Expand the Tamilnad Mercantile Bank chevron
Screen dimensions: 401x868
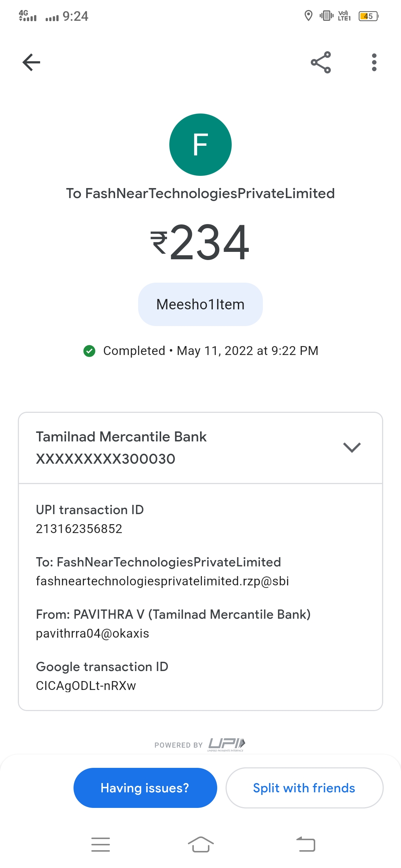tap(352, 447)
